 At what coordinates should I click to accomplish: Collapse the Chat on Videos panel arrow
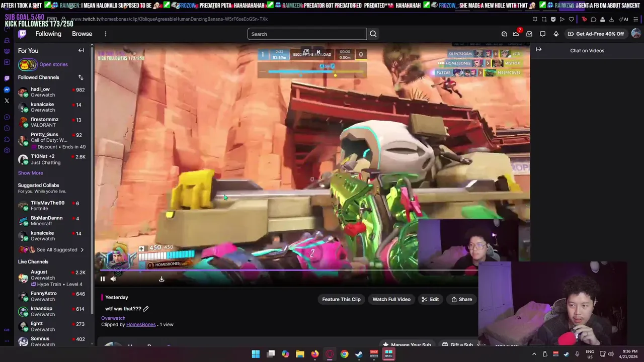click(538, 49)
